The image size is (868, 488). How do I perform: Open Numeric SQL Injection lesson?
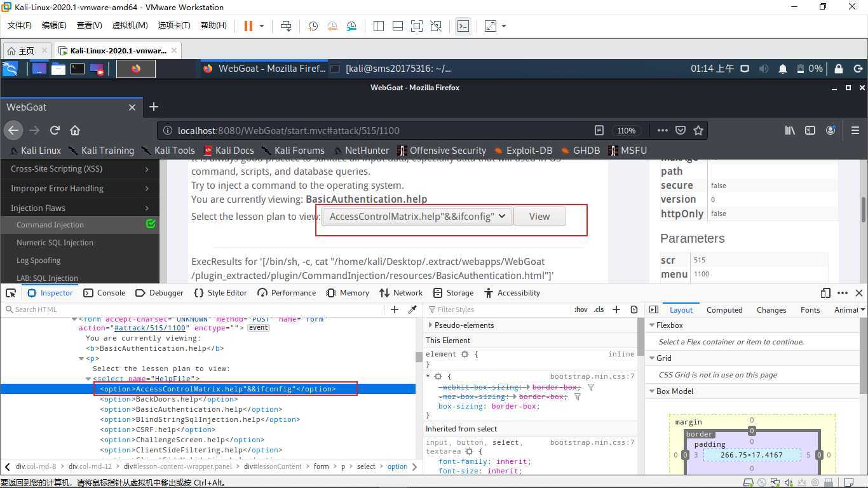click(x=55, y=242)
